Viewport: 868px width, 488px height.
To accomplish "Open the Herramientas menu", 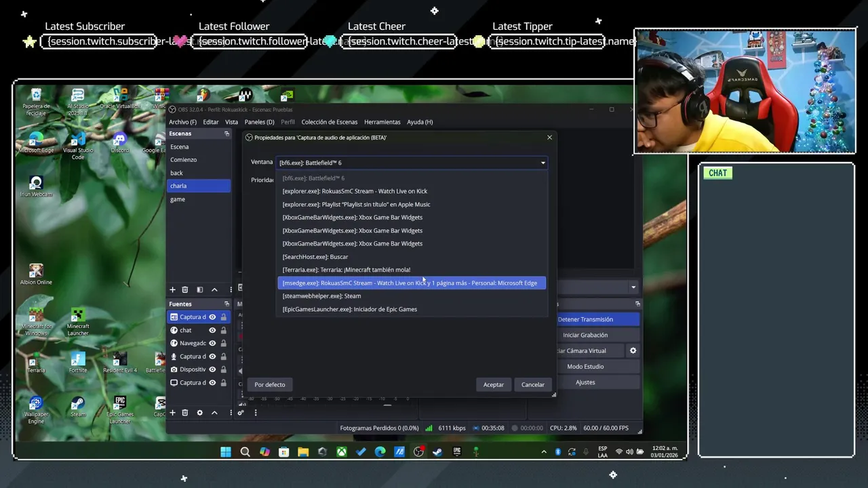I will click(382, 122).
